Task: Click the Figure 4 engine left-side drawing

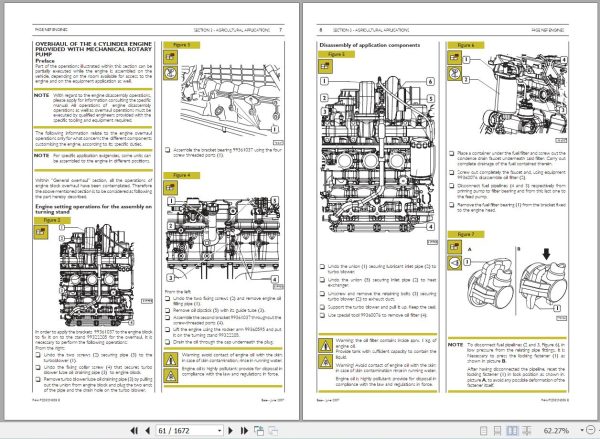Action: click(x=223, y=240)
